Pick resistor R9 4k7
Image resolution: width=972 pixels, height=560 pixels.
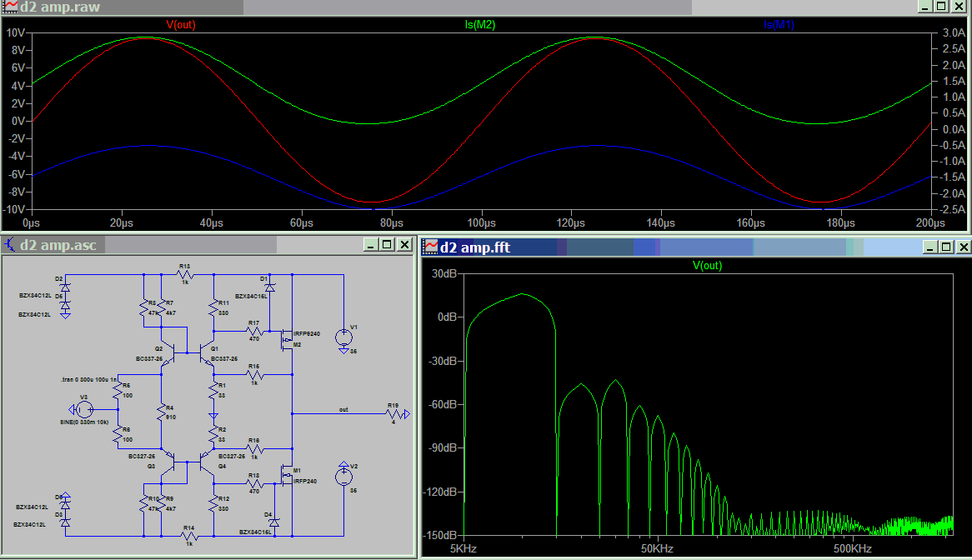point(161,503)
